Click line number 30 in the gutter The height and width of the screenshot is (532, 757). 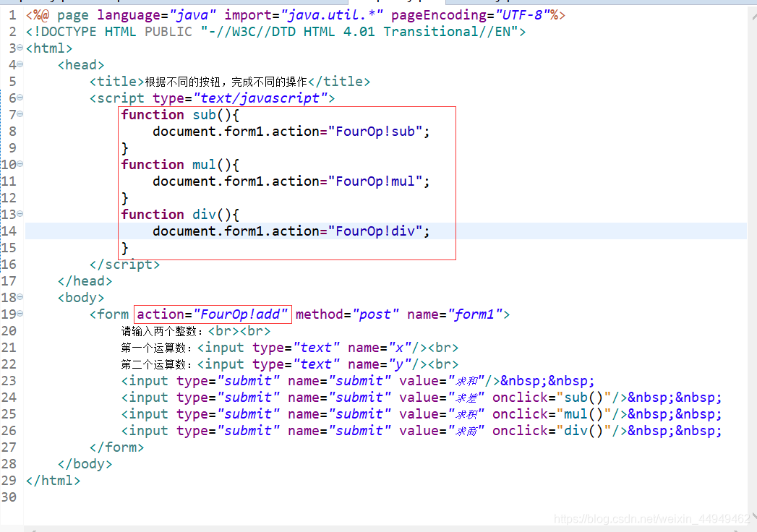click(x=9, y=497)
